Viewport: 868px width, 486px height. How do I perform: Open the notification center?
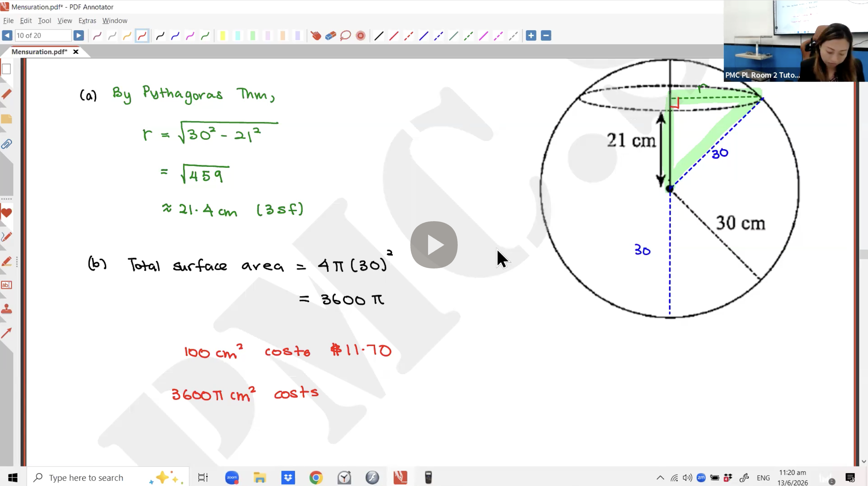(x=850, y=478)
